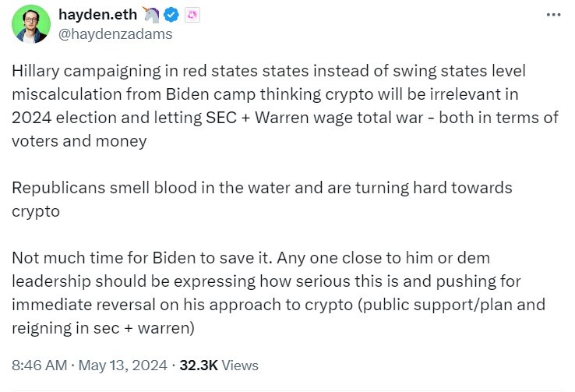Click the immediate reversal on his approach line
The width and height of the screenshot is (575, 392).
click(278, 305)
